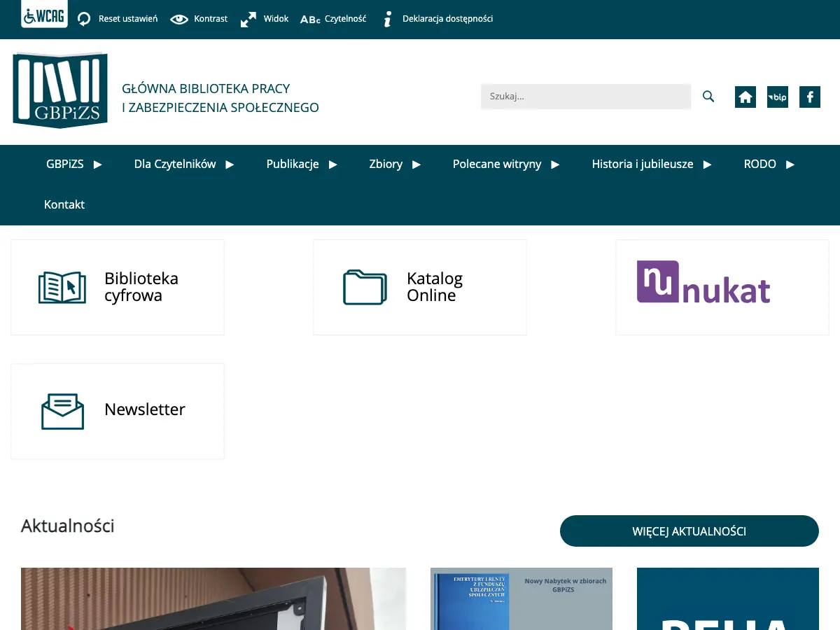
Task: Expand the Zbiory submenu arrow
Action: pos(416,164)
